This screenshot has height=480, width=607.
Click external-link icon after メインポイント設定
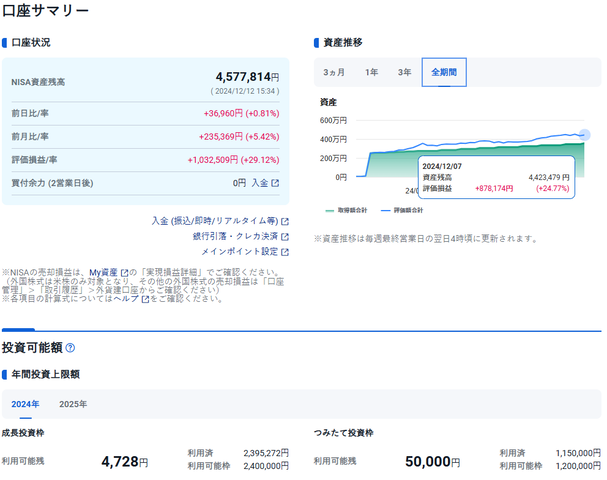click(x=285, y=252)
